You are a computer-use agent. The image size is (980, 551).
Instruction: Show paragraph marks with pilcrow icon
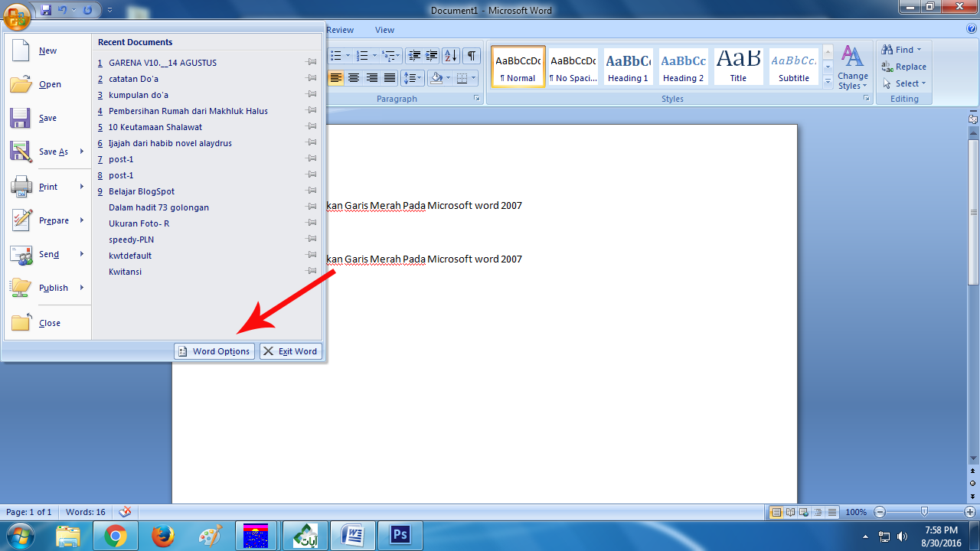[472, 56]
